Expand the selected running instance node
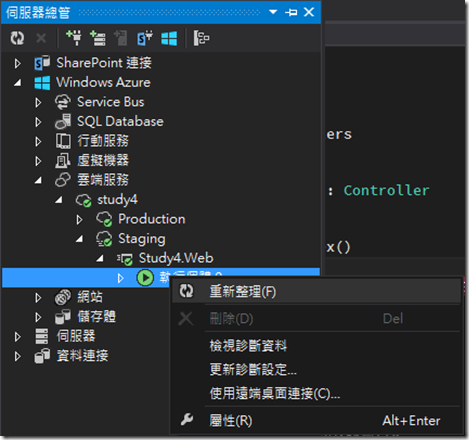469x440 pixels. click(x=121, y=278)
